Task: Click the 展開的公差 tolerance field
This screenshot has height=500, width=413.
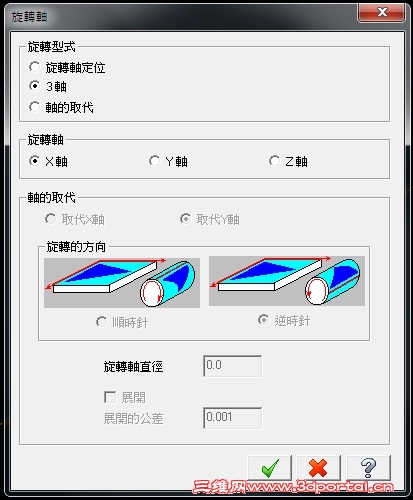Action: click(233, 418)
